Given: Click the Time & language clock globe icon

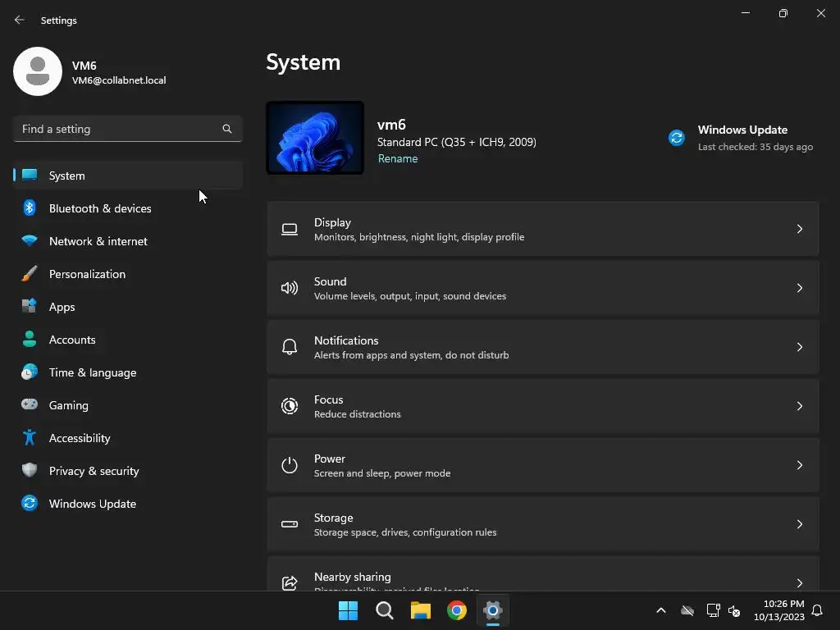Looking at the screenshot, I should click(30, 372).
